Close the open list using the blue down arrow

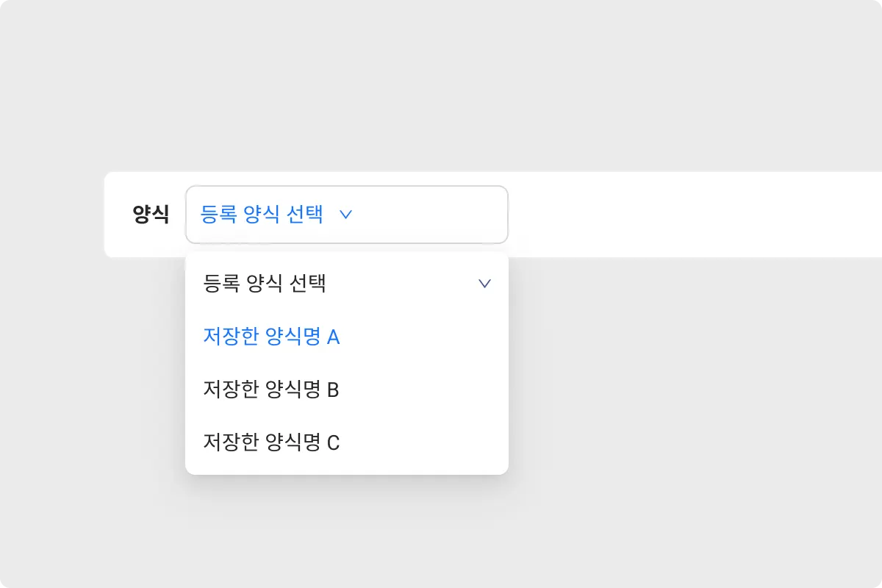[345, 215]
